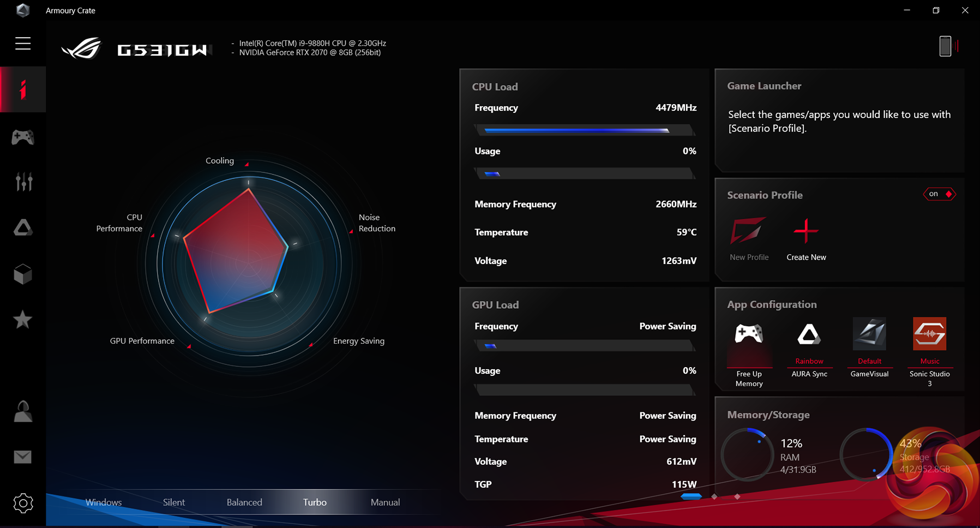Screen dimensions: 980x528
Task: Click the Intel Core i9-9880H CPU text
Action: click(312, 43)
